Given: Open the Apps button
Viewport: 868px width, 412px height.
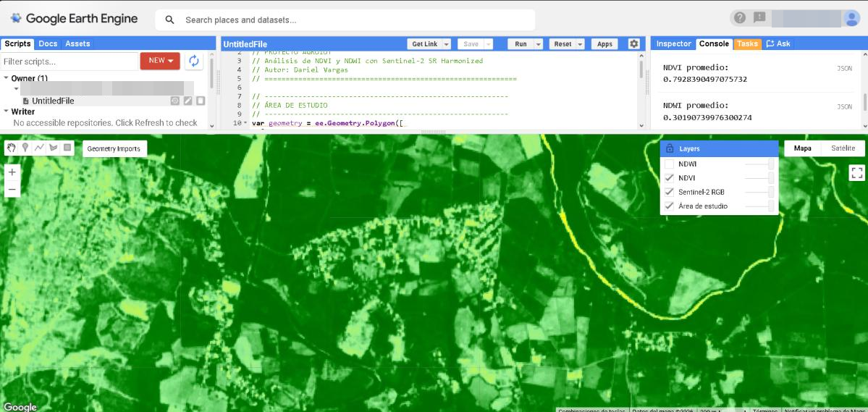Looking at the screenshot, I should point(605,43).
